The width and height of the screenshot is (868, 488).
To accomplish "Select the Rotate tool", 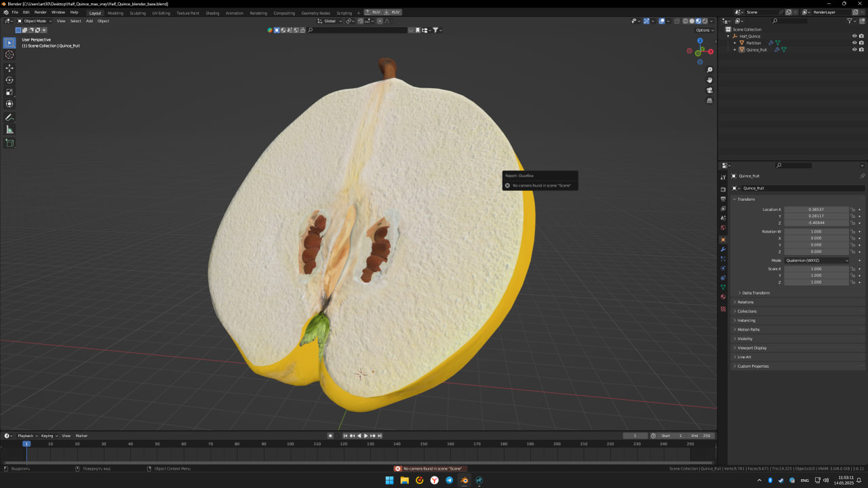I will 9,80.
